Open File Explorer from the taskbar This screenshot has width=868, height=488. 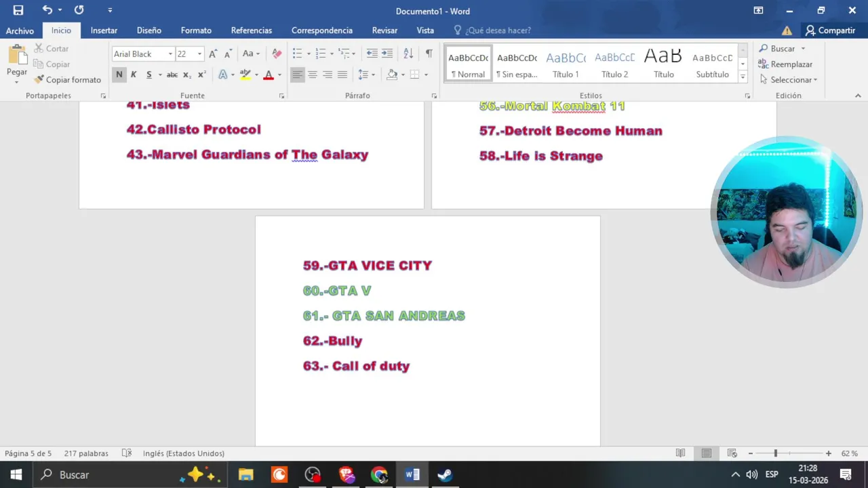point(246,474)
